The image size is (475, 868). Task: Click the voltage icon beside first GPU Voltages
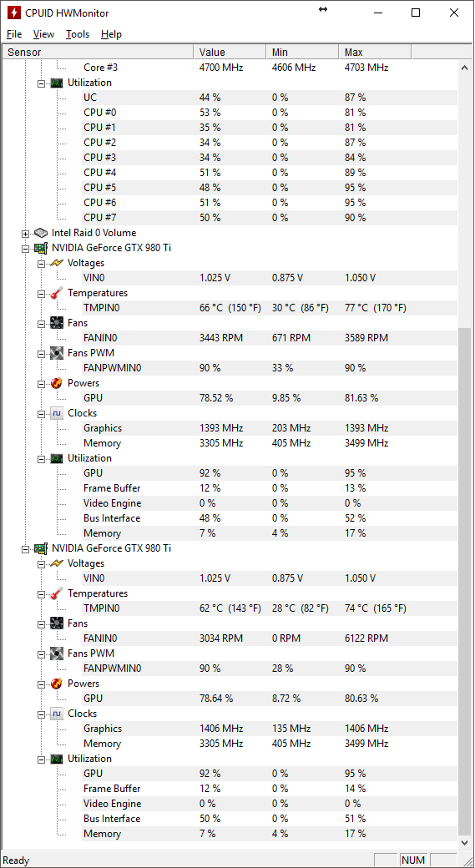[57, 263]
